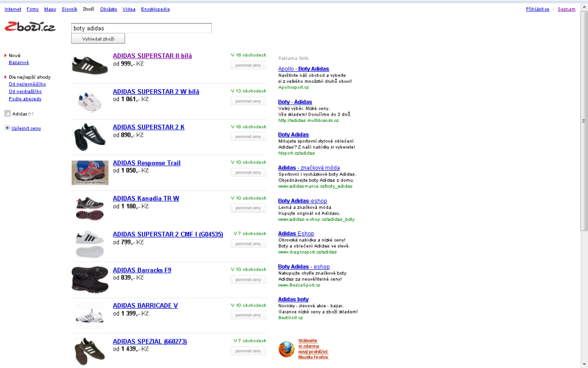Open the Slovník navigation item
This screenshot has height=368, width=588.
click(x=69, y=9)
